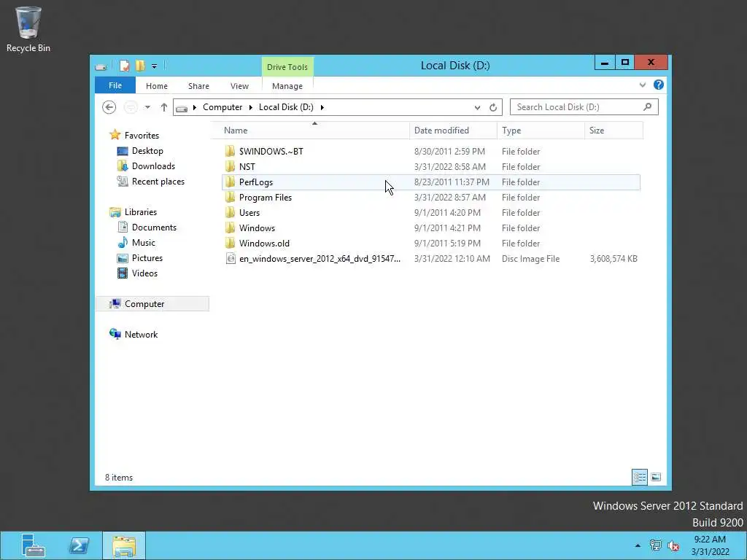Select Network in the navigation pane
Image resolution: width=747 pixels, height=560 pixels.
141,335
